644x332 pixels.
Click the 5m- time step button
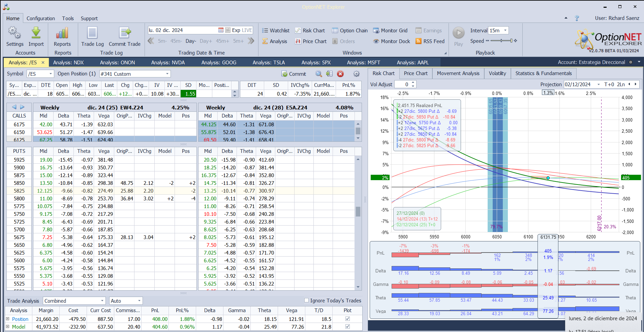tap(162, 41)
